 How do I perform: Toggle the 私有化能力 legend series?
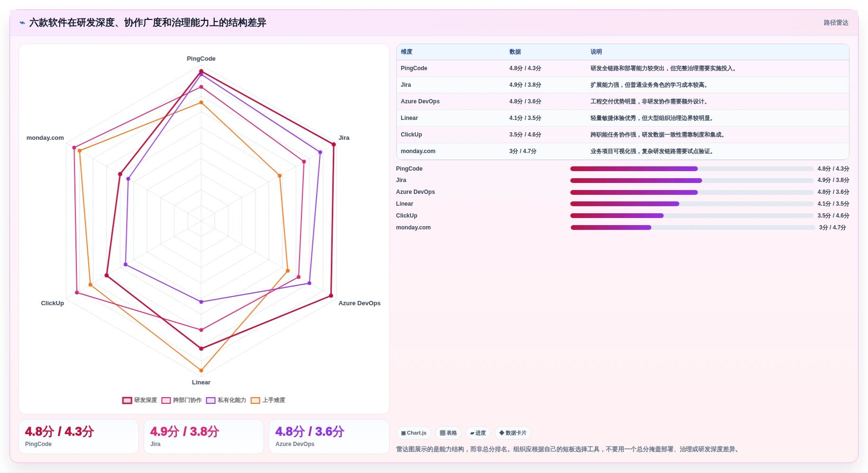pyautogui.click(x=226, y=400)
